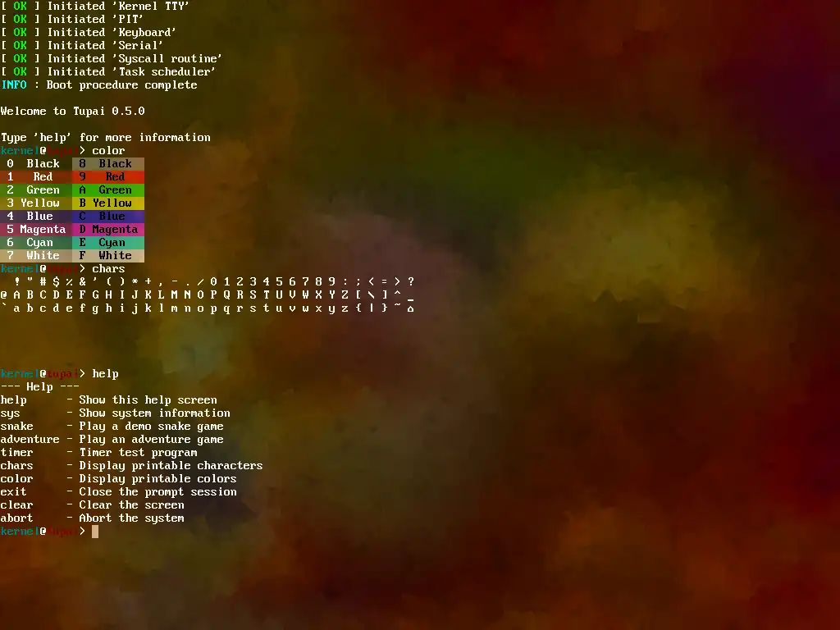Click the typed 'help' command after the prompt
Screen dimensions: 840x630
tap(105, 374)
